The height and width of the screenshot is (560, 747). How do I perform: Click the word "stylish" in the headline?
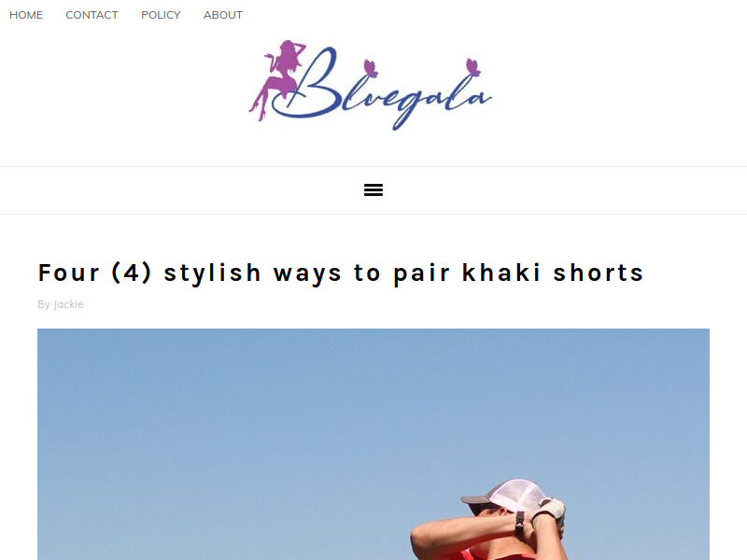click(x=213, y=273)
